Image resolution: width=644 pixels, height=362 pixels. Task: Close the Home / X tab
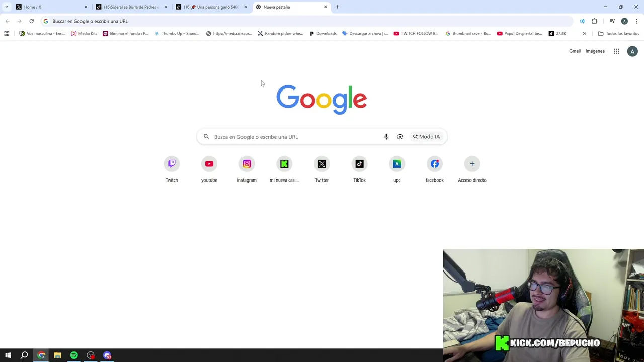point(86,7)
